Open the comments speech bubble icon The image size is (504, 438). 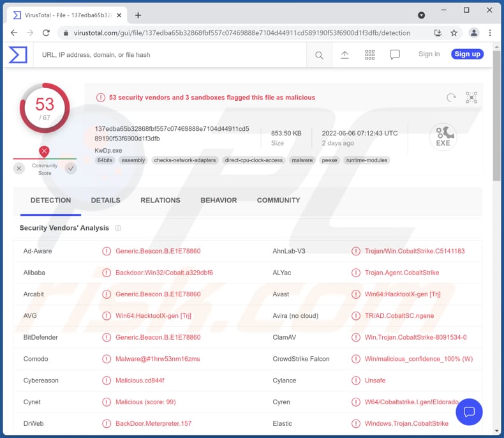(x=395, y=55)
